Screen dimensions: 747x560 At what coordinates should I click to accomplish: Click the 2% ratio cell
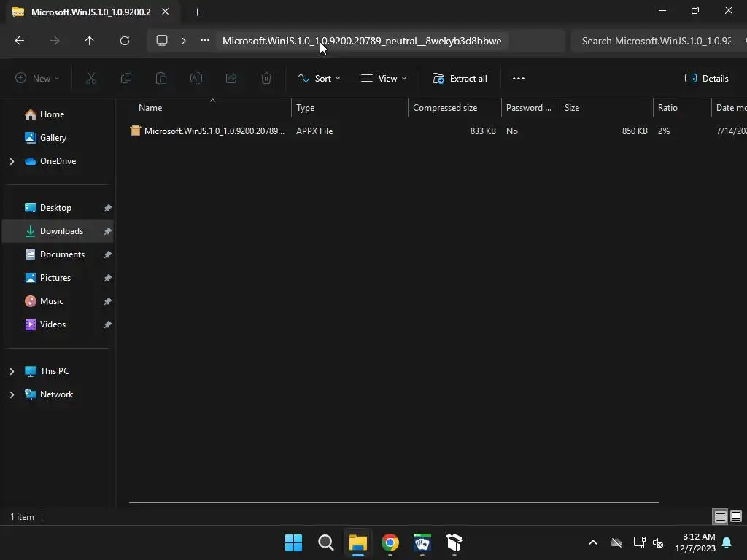coord(664,131)
